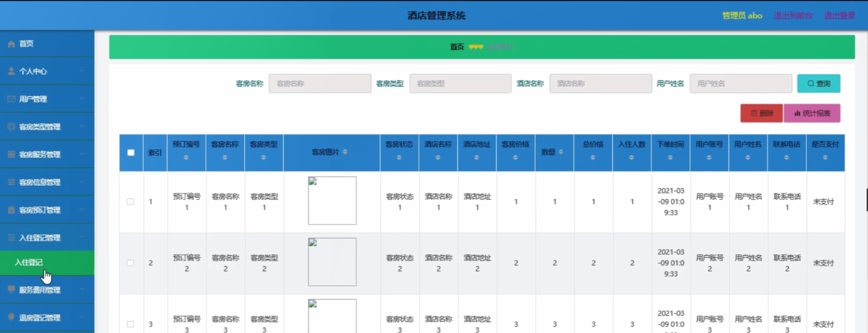
Task: Open the 首页 sidebar menu item
Action: click(x=47, y=44)
